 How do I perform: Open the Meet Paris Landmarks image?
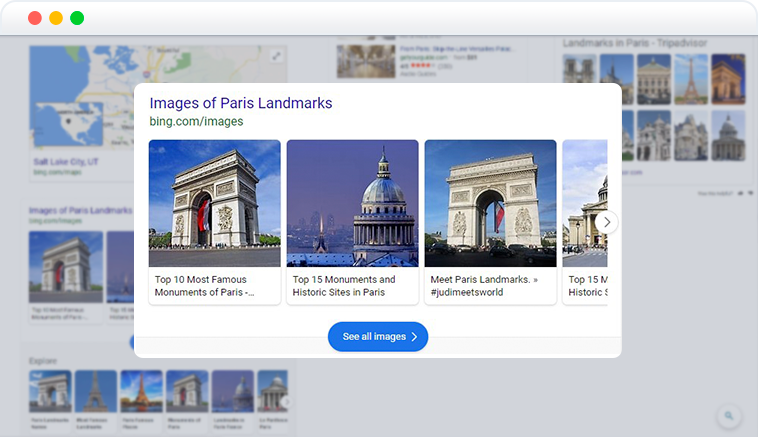[491, 204]
